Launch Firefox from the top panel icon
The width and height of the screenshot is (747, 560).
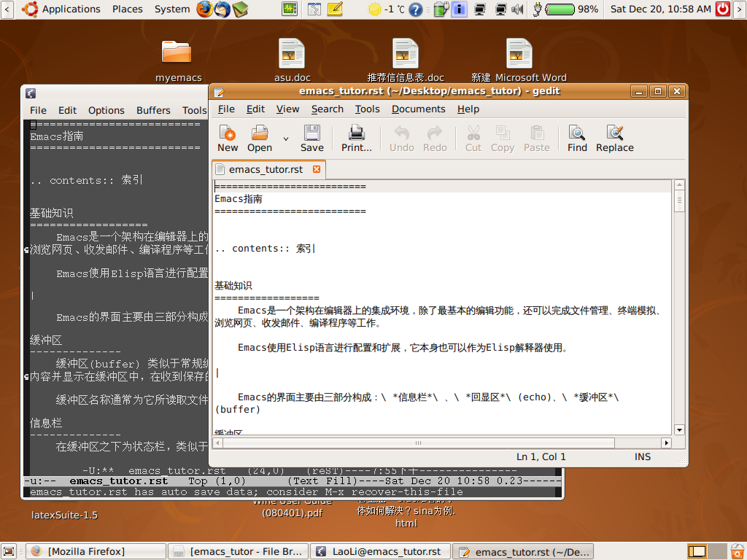click(205, 9)
